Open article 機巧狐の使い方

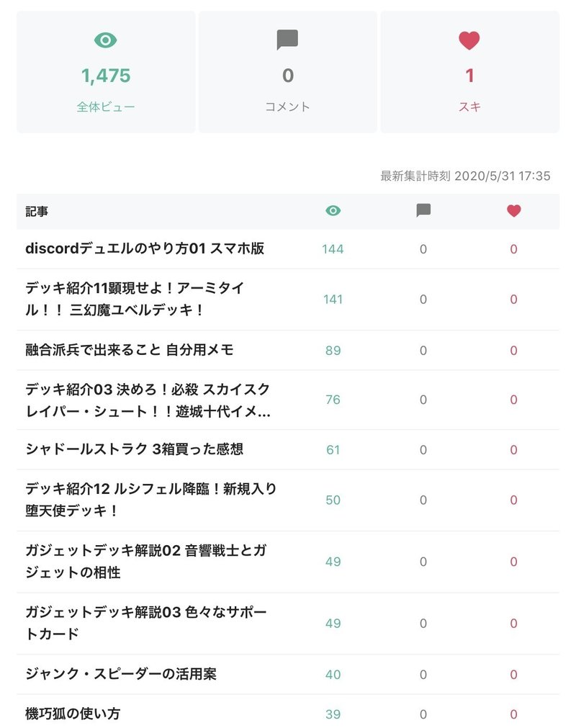pos(73,714)
